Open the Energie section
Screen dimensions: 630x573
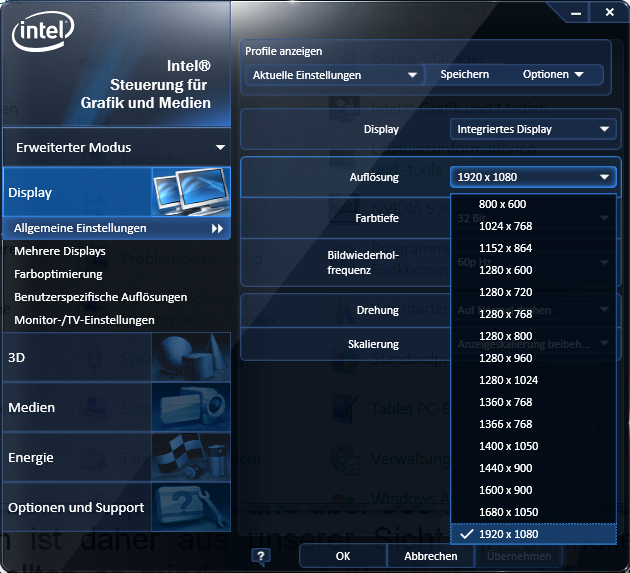(x=117, y=457)
